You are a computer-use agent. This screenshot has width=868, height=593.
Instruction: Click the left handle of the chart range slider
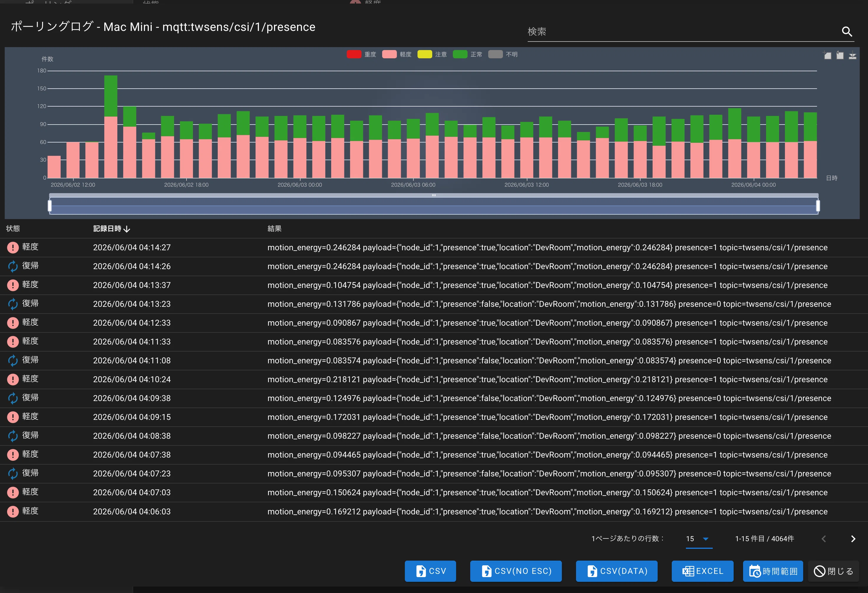[x=50, y=206]
